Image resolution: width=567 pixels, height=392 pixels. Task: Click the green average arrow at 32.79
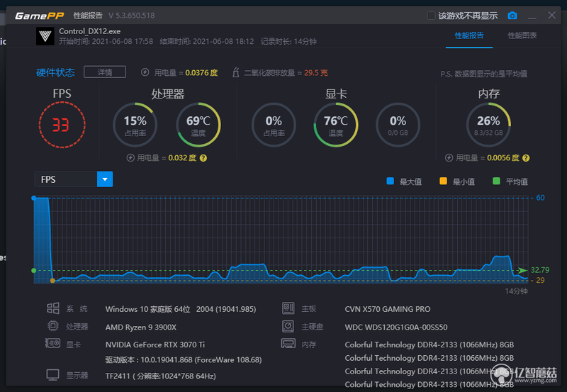(x=522, y=270)
